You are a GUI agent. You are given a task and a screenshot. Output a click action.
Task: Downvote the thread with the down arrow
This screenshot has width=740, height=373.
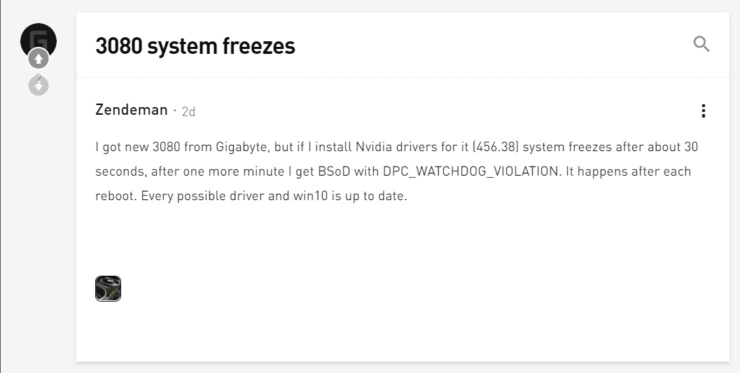pos(38,86)
